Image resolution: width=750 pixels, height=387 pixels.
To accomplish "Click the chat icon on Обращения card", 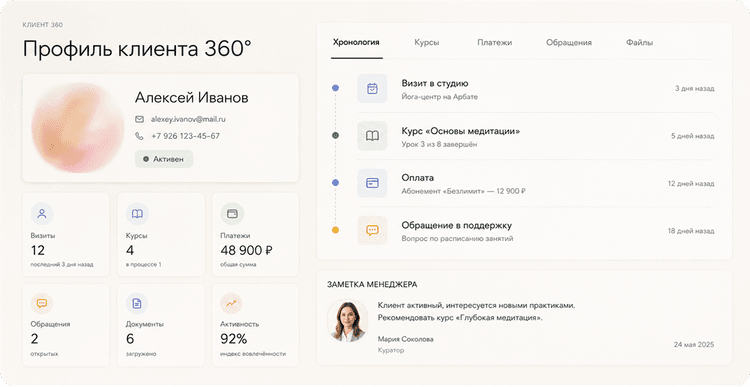I will click(x=42, y=303).
